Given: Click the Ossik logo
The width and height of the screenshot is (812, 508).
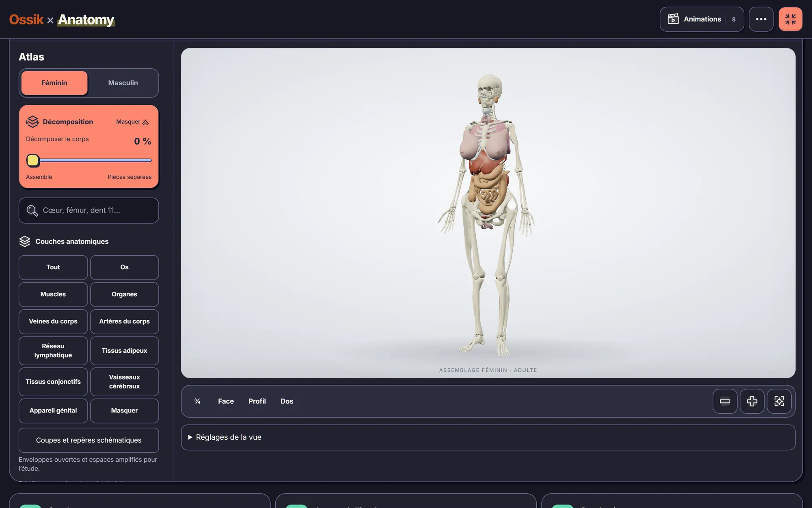Looking at the screenshot, I should (26, 20).
